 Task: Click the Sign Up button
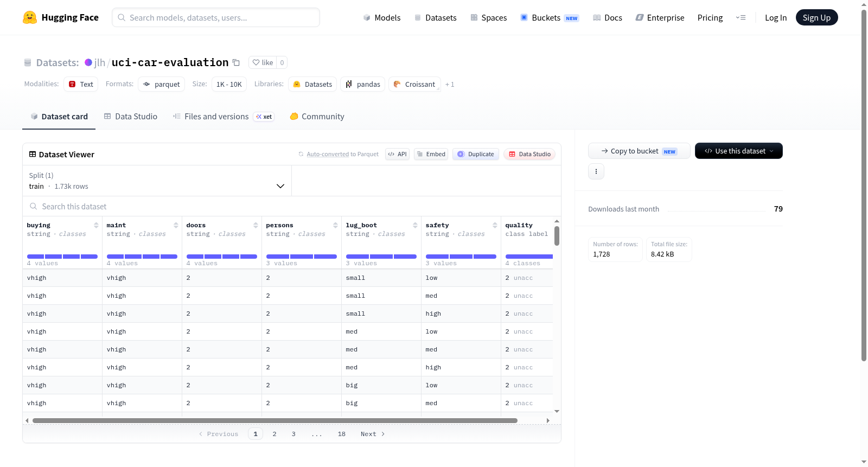816,17
